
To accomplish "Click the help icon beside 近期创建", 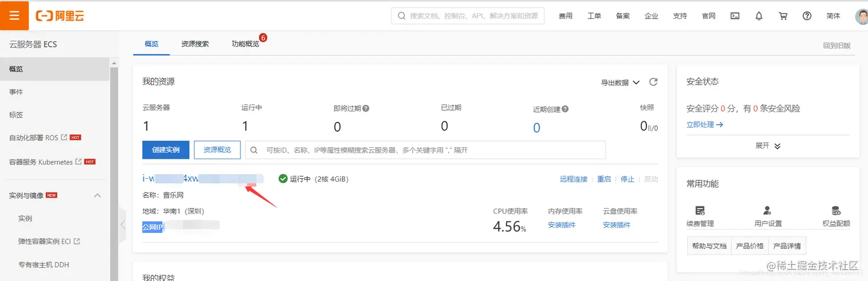I will [565, 109].
